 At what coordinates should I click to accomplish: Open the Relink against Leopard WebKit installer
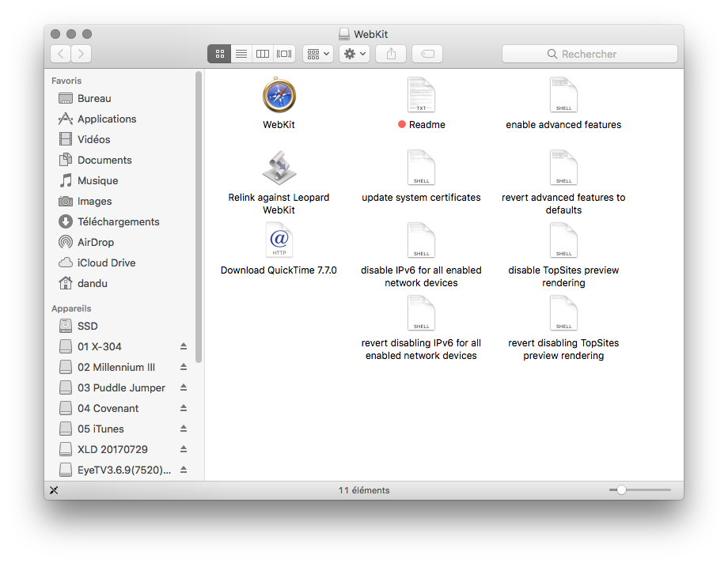point(279,168)
